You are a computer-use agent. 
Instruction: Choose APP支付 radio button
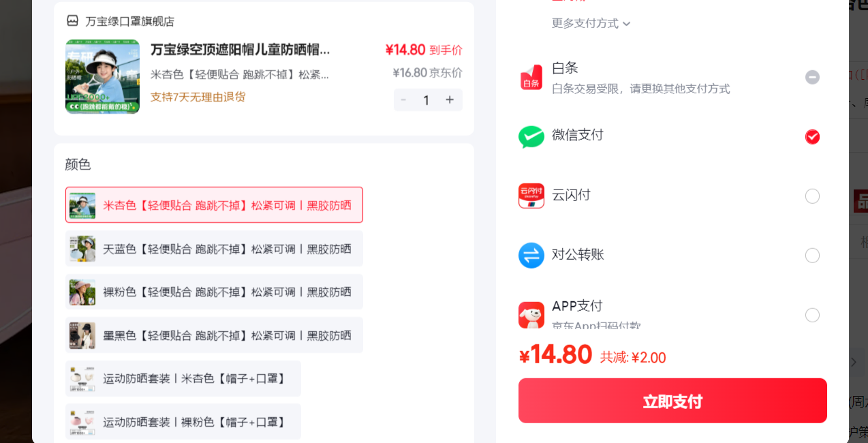812,315
